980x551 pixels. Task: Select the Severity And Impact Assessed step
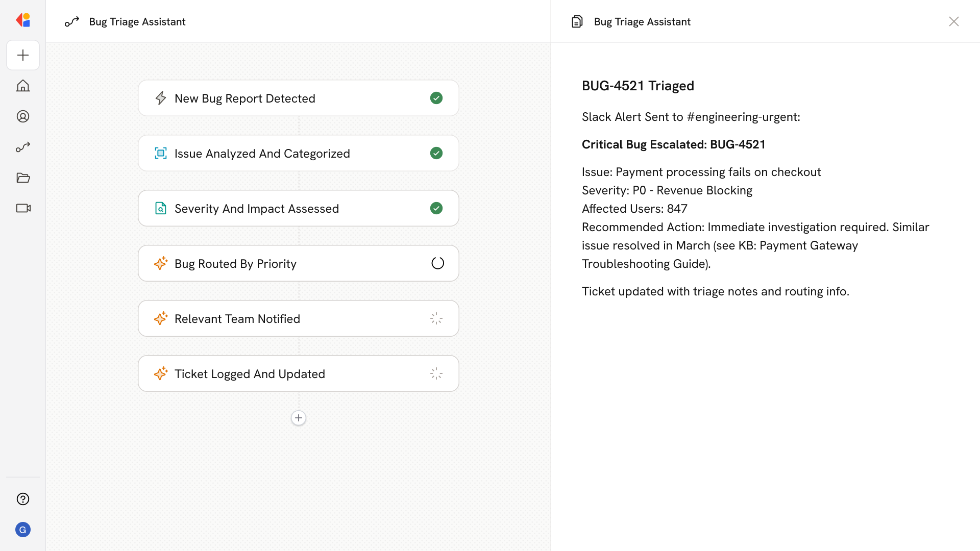point(298,208)
